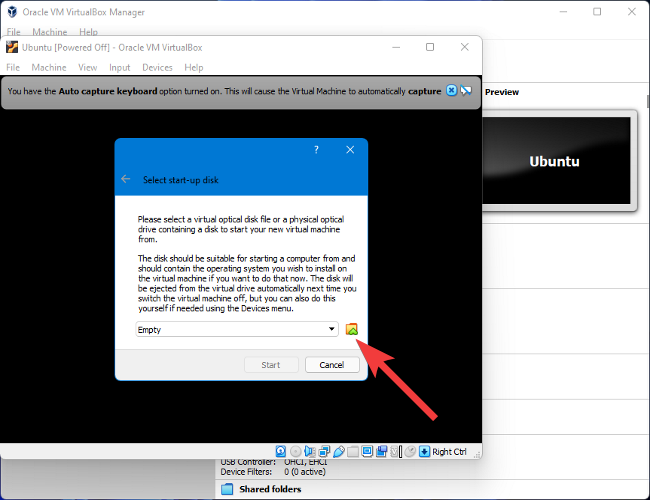Maximize the VirtualBox Manager window
This screenshot has width=650, height=500.
click(x=597, y=12)
